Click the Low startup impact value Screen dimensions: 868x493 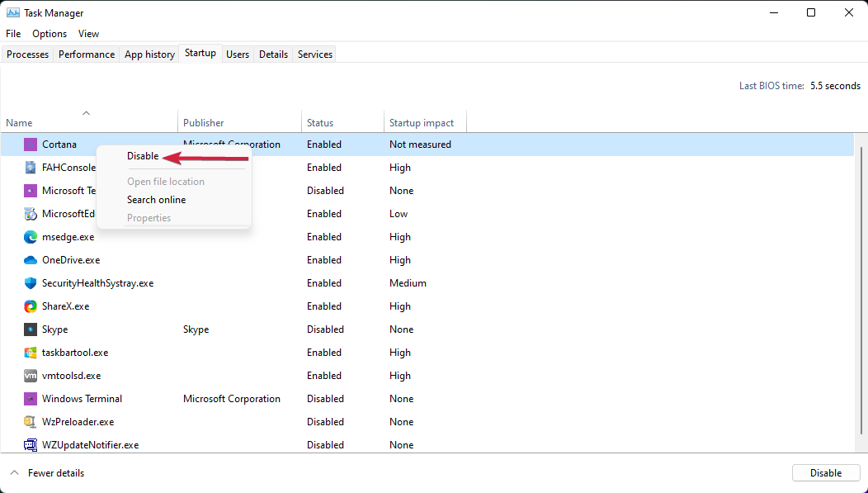(x=399, y=214)
